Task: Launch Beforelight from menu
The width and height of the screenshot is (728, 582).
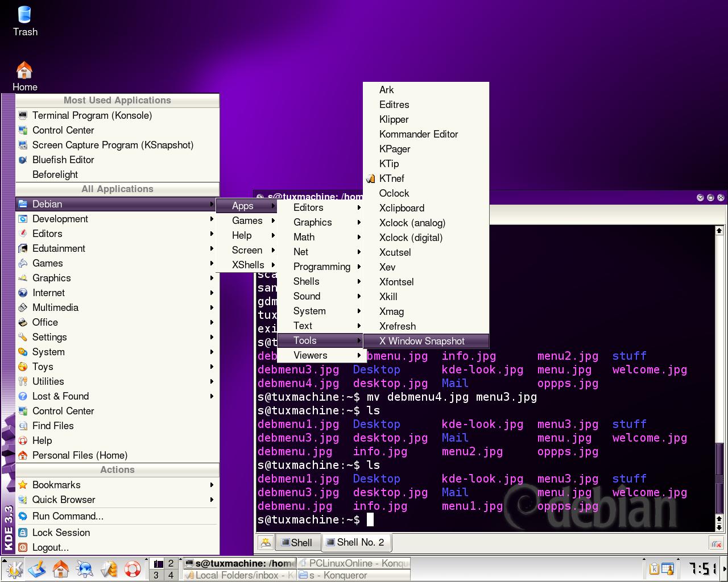Action: (x=117, y=174)
